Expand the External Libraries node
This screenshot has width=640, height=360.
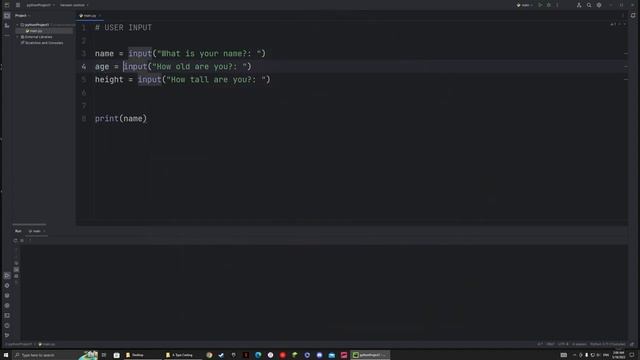(x=18, y=37)
